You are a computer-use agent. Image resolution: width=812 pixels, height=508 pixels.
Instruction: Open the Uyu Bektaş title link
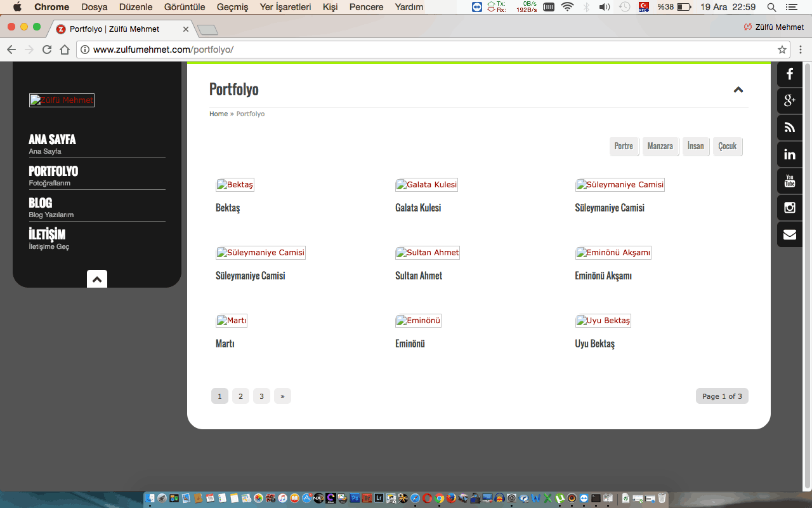pyautogui.click(x=595, y=344)
